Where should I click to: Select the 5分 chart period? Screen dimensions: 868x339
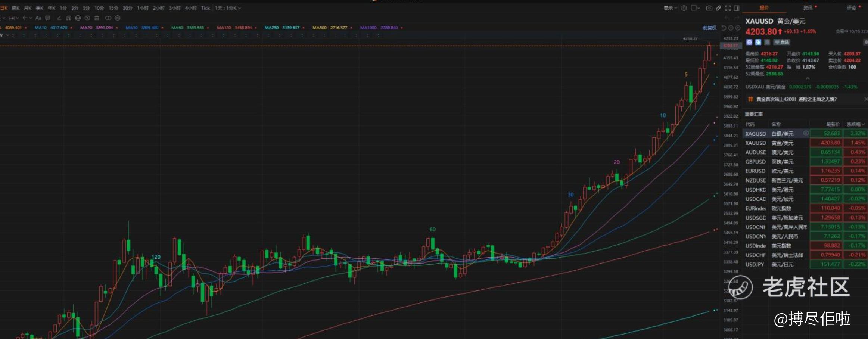[x=86, y=8]
